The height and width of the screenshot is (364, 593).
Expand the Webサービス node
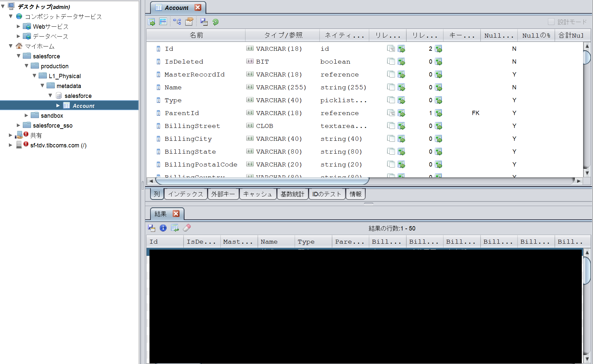[x=18, y=26]
